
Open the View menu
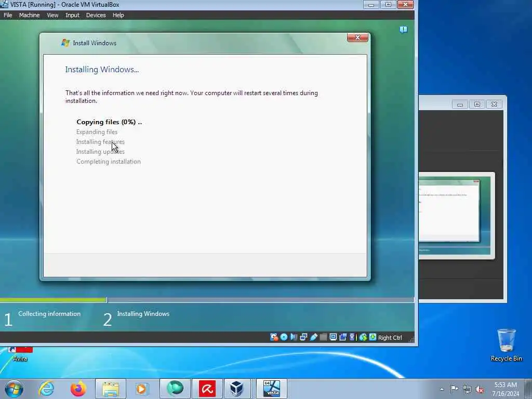click(52, 15)
